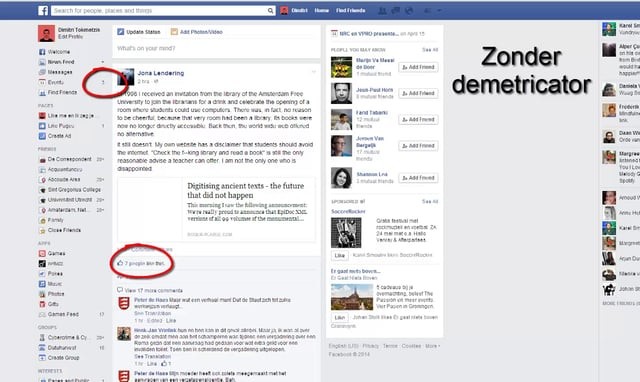Click the Facebook logo icon
The height and width of the screenshot is (382, 640).
pos(43,10)
